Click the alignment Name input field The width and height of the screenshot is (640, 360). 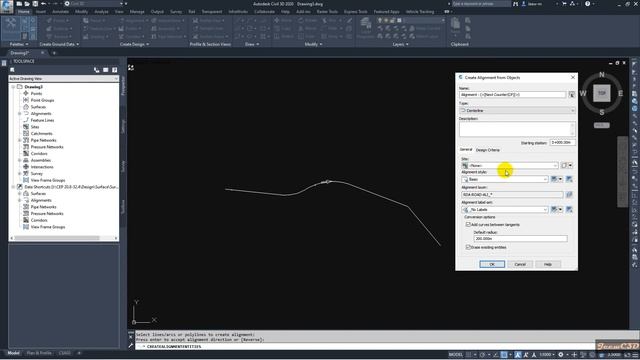(513, 94)
